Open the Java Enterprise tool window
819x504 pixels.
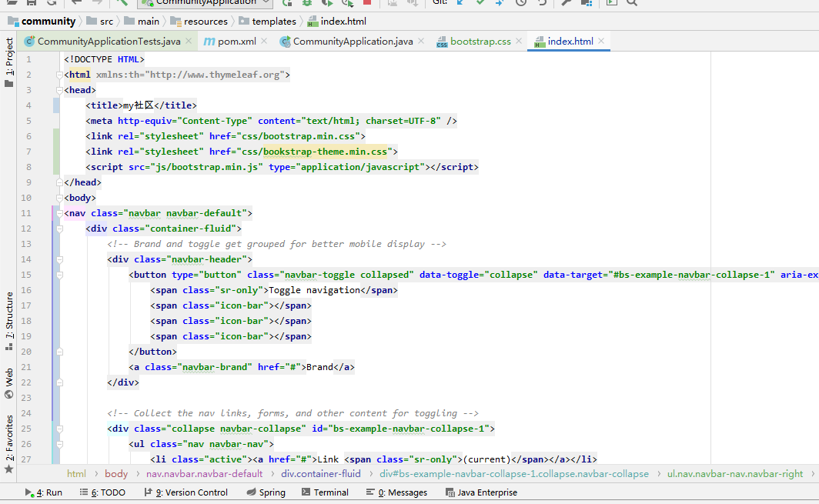coord(481,492)
